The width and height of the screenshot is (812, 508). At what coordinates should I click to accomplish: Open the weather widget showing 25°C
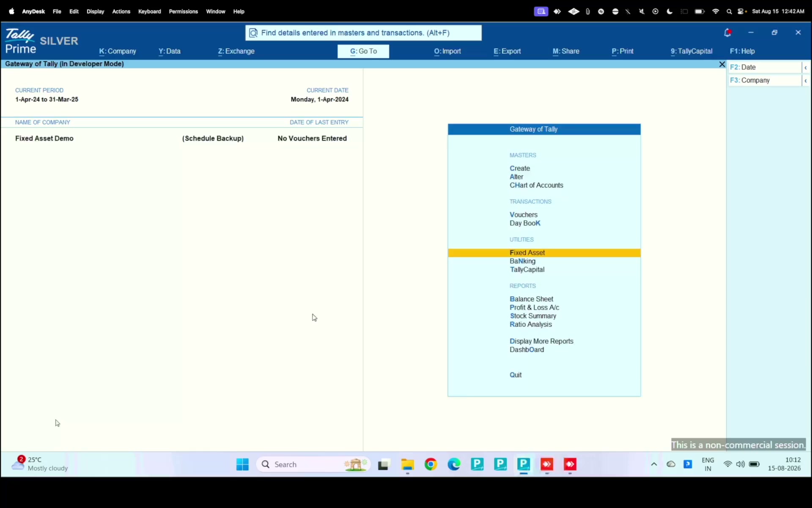tap(40, 464)
